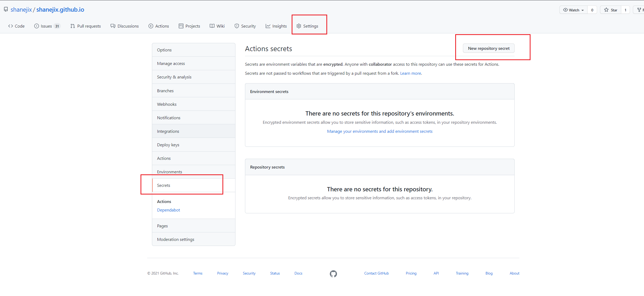The image size is (644, 296).
Task: Open the Code tab
Action: pos(16,26)
